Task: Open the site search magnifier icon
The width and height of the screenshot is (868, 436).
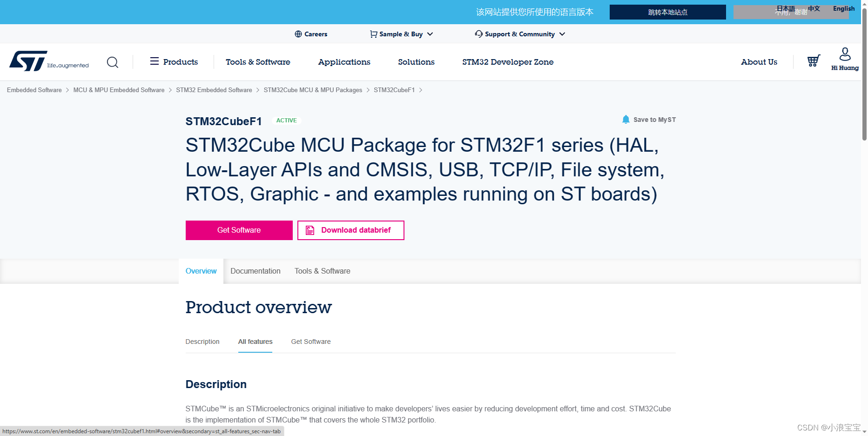Action: [x=113, y=62]
